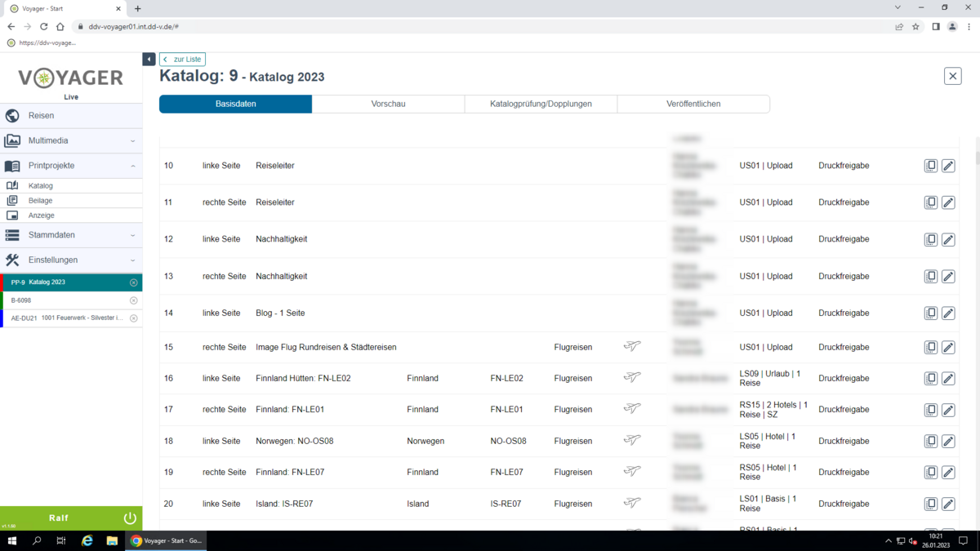
Task: Copy row 17 Finnland FN-LE01 page
Action: pos(930,410)
